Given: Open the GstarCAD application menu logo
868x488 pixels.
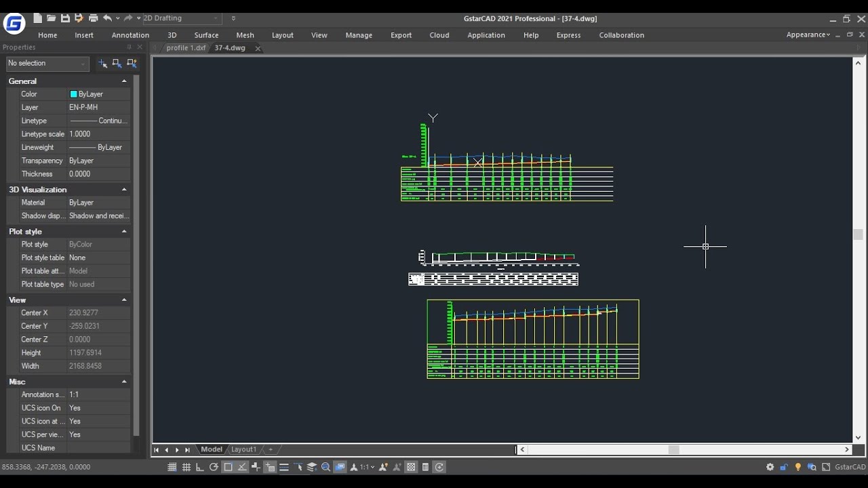Looking at the screenshot, I should click(x=14, y=24).
